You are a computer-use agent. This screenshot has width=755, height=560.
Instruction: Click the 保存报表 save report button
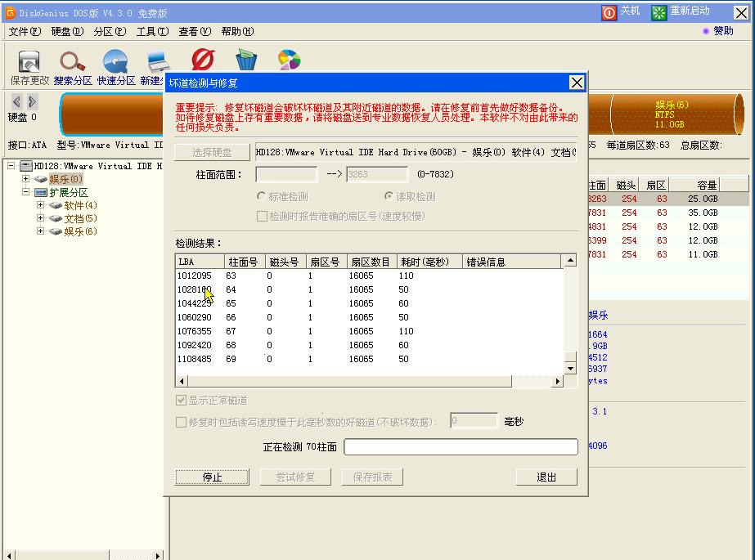point(372,477)
